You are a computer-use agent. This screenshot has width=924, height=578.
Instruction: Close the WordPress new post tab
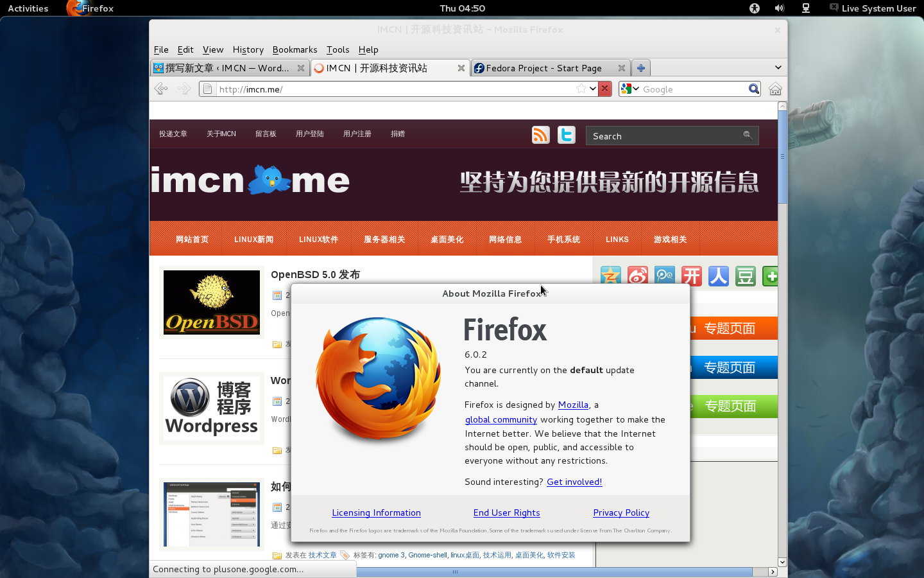click(301, 67)
